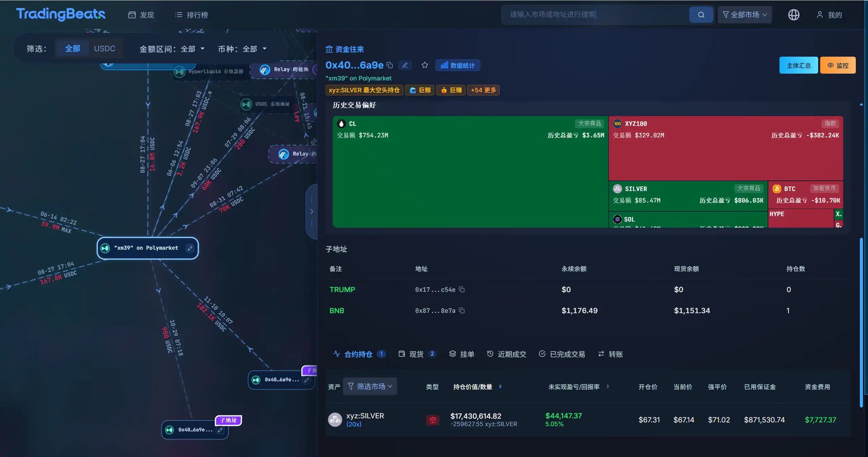The height and width of the screenshot is (457, 868).
Task: Click the CL oil drop icon
Action: tap(342, 124)
